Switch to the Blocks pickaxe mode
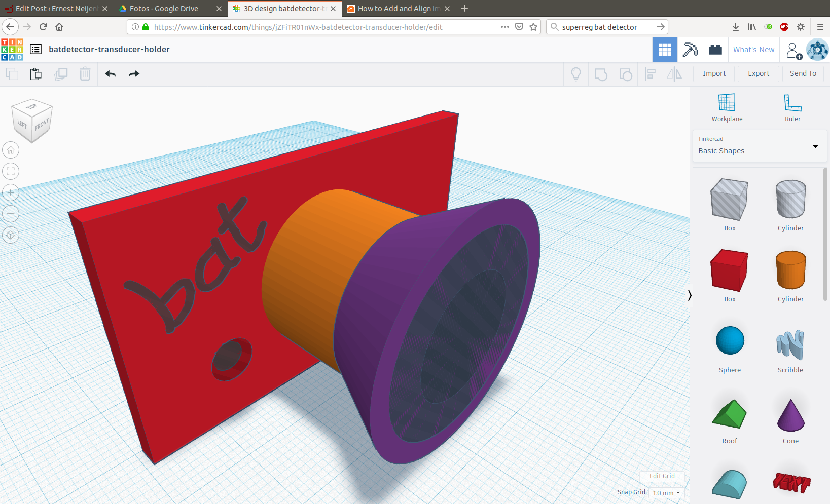The image size is (830, 504). (x=690, y=50)
